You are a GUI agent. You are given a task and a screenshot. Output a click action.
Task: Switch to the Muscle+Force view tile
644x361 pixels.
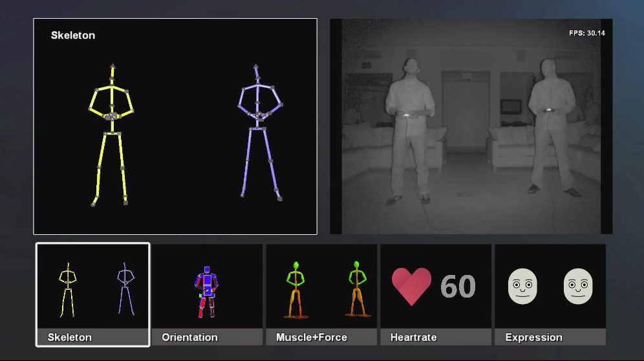[321, 295]
